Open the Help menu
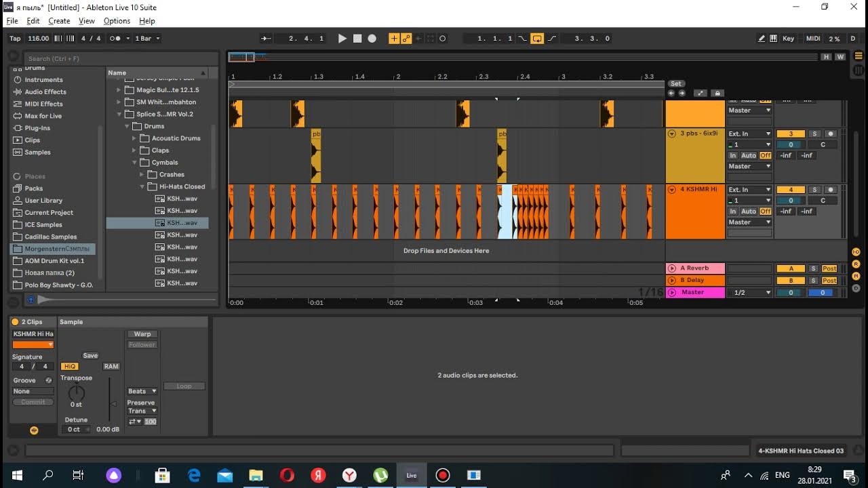The height and width of the screenshot is (488, 868). pyautogui.click(x=147, y=21)
